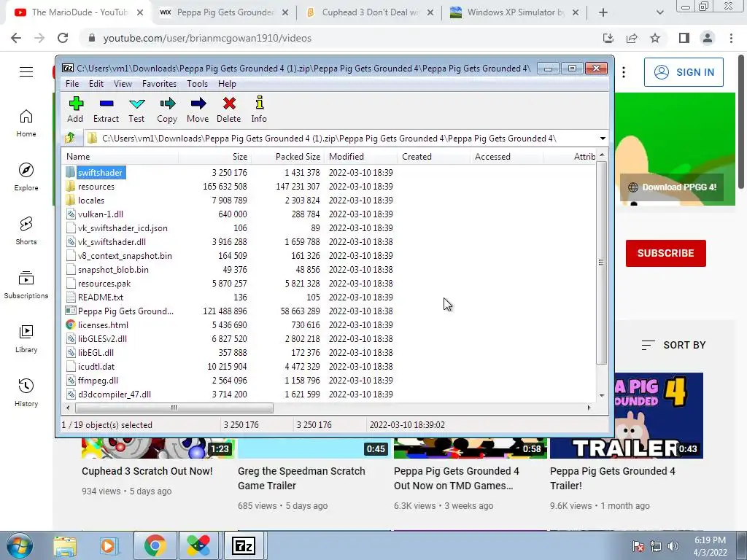Click the YouTube Home sidebar icon
This screenshot has width=747, height=560.
26,117
